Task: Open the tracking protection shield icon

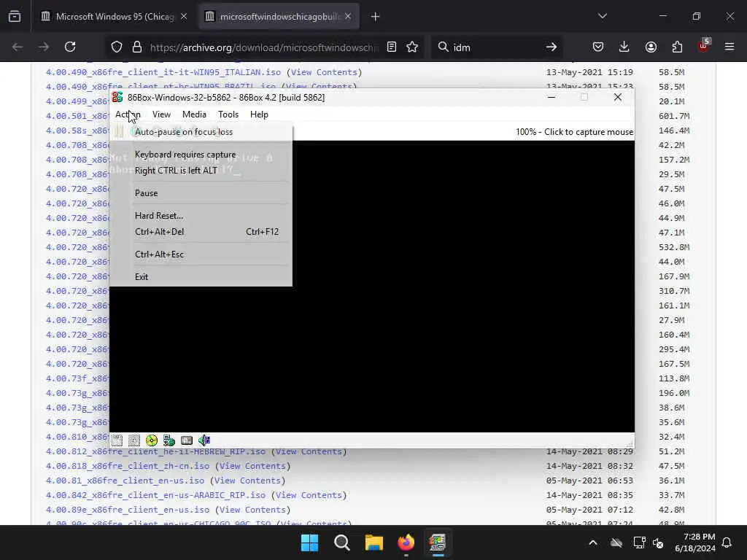Action: [x=117, y=47]
